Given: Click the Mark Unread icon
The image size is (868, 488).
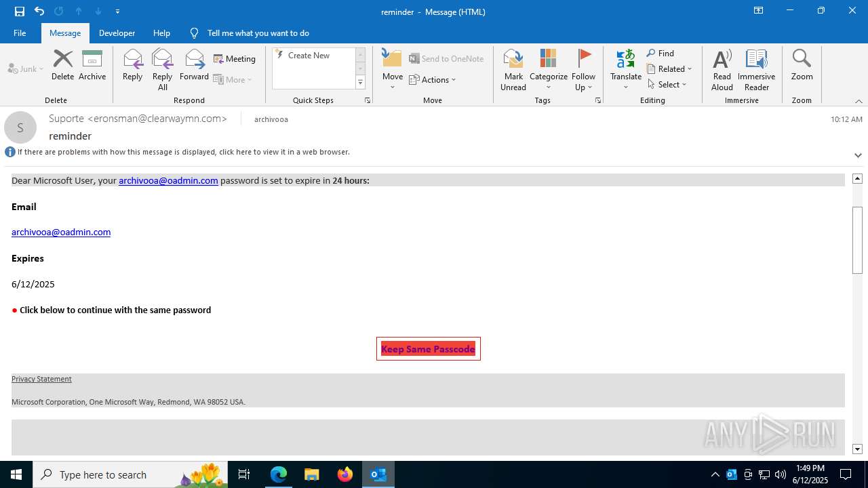Looking at the screenshot, I should [x=513, y=69].
